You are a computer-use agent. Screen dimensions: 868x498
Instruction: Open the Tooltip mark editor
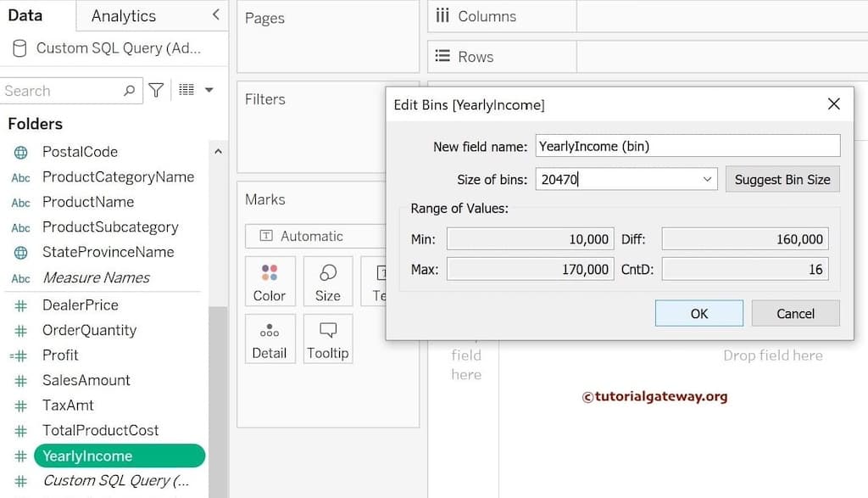[x=327, y=339]
